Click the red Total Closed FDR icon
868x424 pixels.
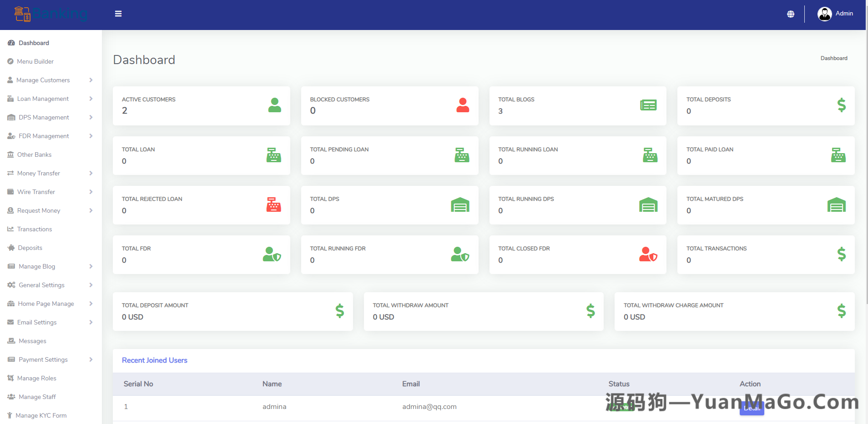point(648,254)
